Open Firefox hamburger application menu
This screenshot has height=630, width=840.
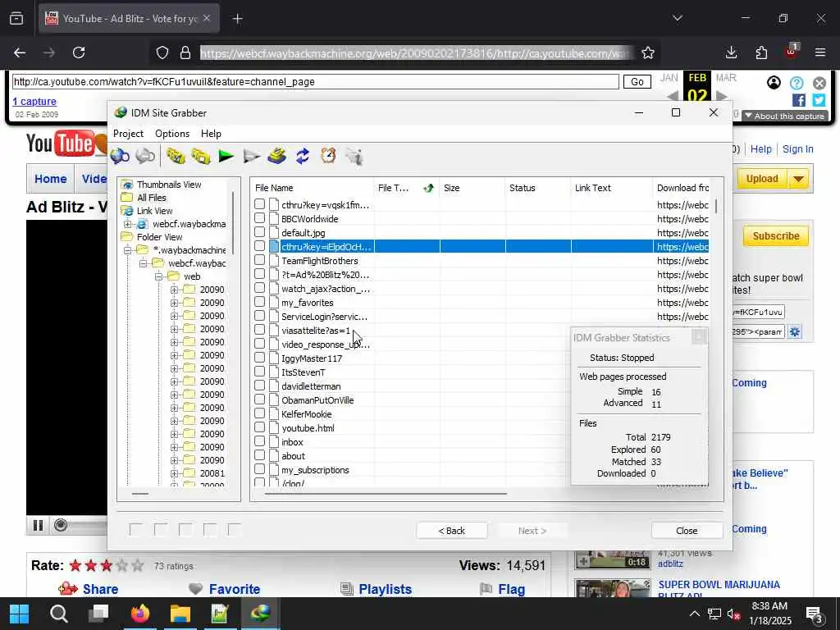point(820,52)
